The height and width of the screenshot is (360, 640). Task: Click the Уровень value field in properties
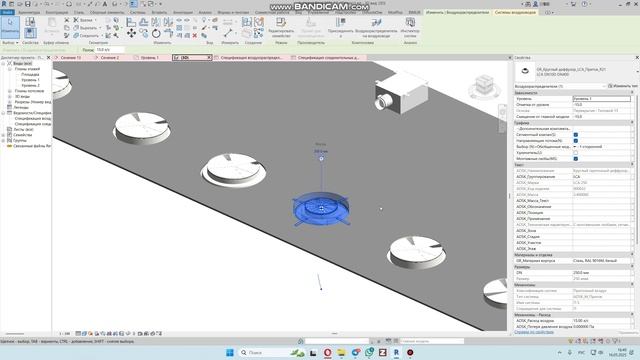pos(602,99)
